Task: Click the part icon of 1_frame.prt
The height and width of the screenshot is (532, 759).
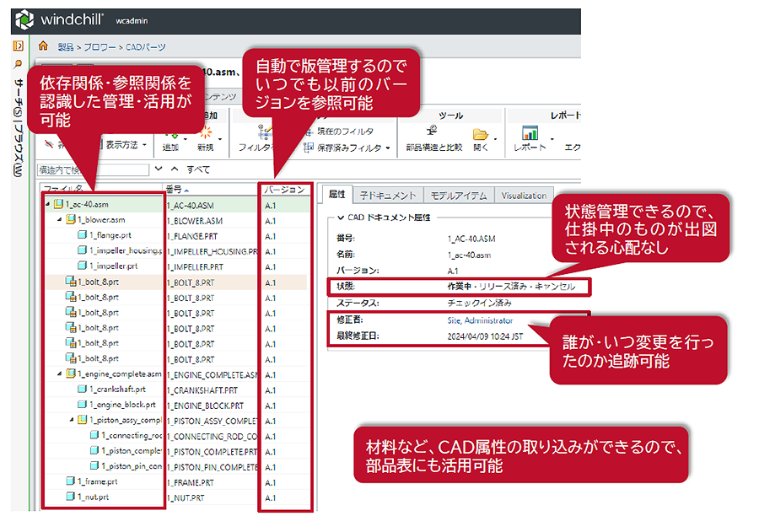Action: [x=70, y=481]
